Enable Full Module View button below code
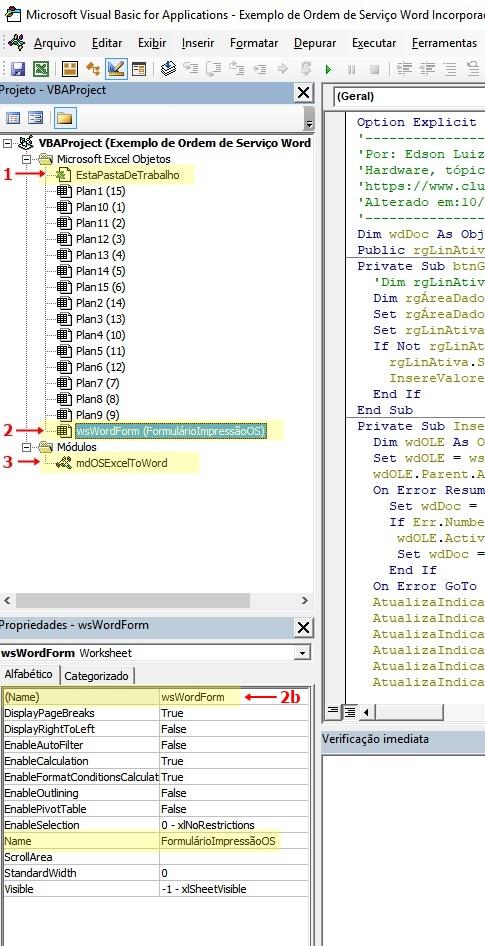The height and width of the screenshot is (946, 485). point(349,712)
